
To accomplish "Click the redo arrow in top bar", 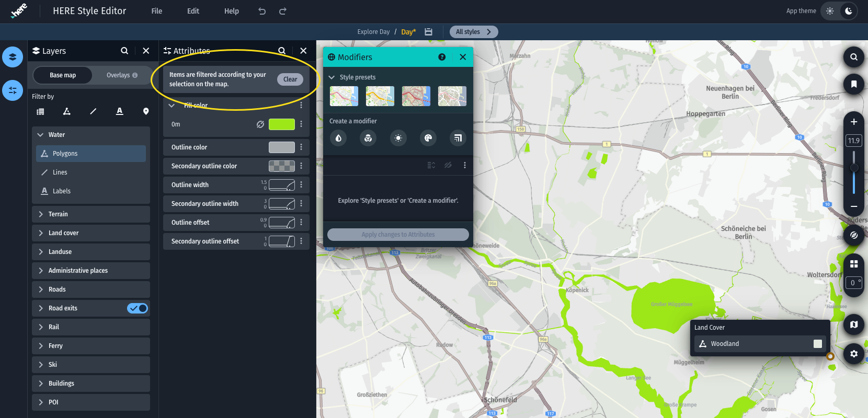I will tap(283, 11).
